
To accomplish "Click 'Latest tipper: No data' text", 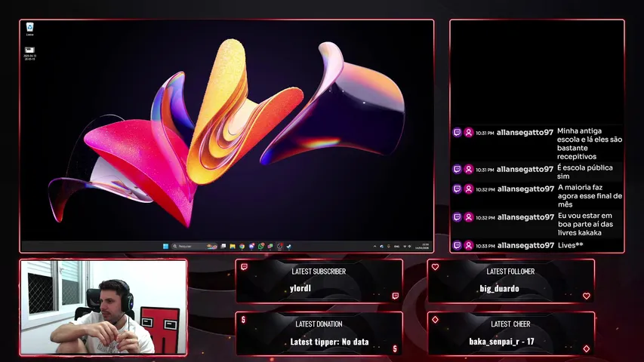I will tap(329, 342).
